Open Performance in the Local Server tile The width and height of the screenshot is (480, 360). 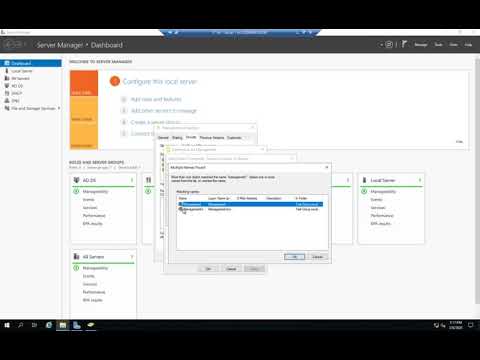click(382, 216)
